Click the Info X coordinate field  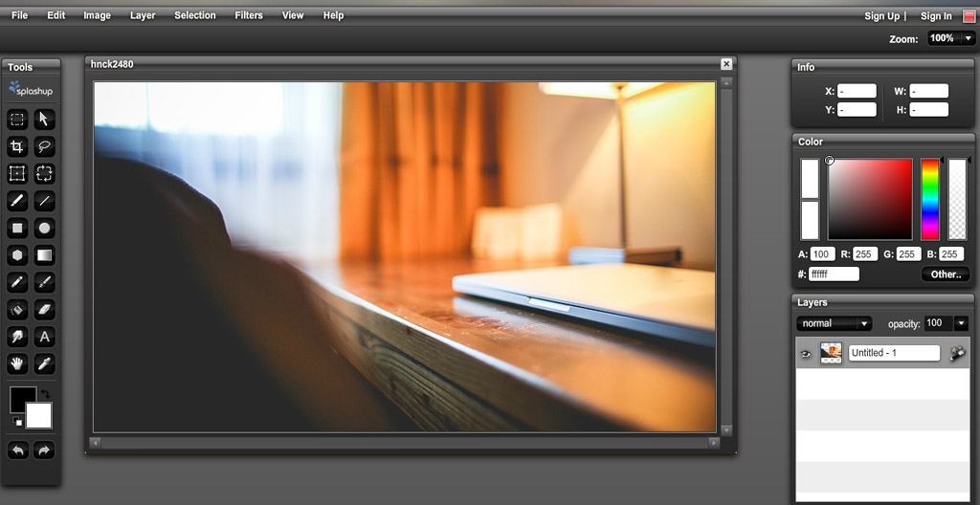[x=857, y=91]
